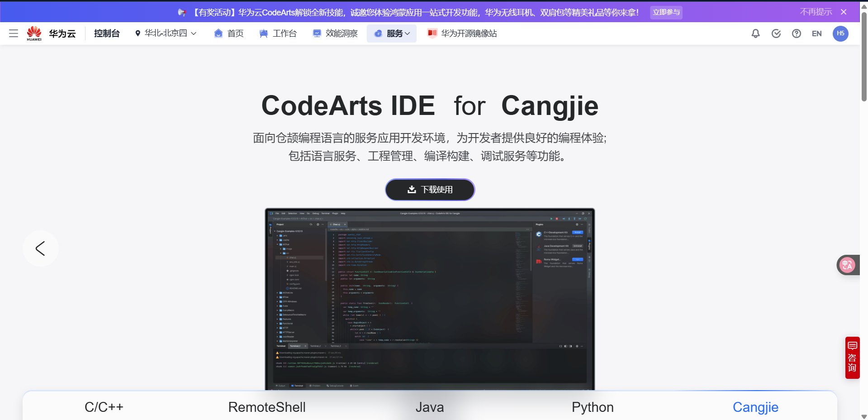Open 华为开源镜像站 link

point(462,33)
